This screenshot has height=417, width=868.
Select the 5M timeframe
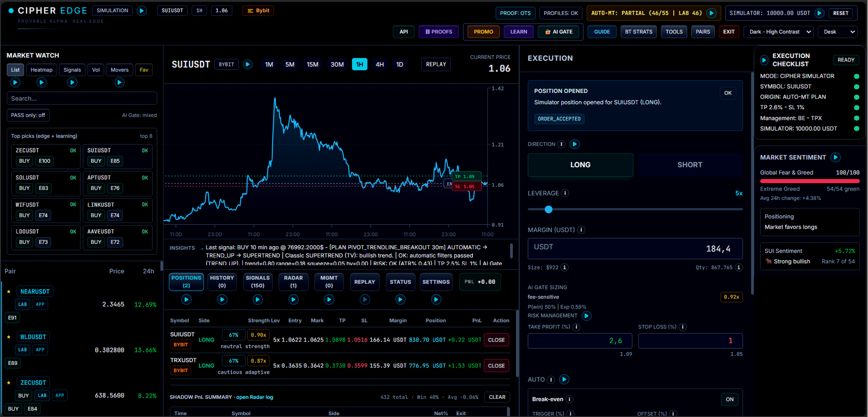pos(290,64)
